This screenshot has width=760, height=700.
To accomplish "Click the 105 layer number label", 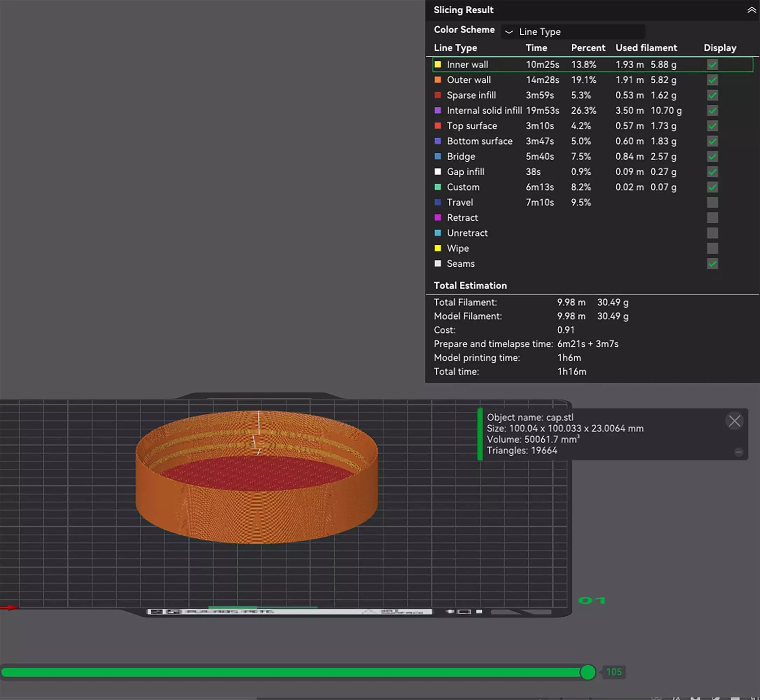I will click(614, 672).
